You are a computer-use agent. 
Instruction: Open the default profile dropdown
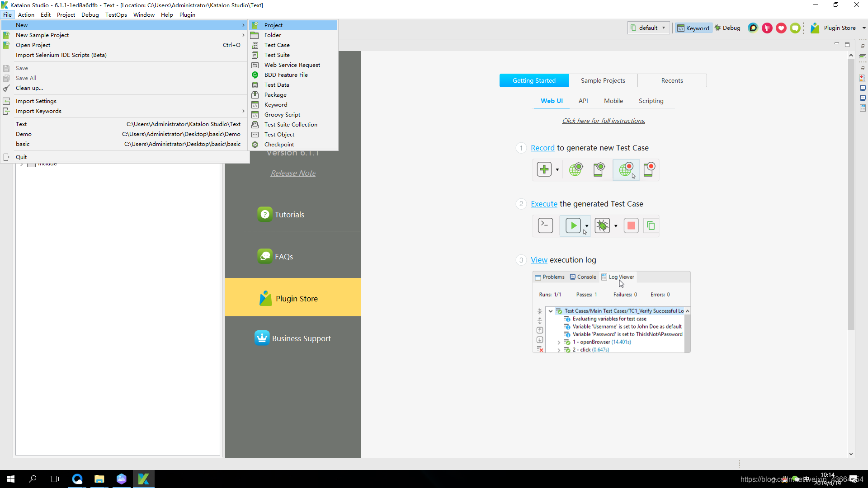(648, 28)
